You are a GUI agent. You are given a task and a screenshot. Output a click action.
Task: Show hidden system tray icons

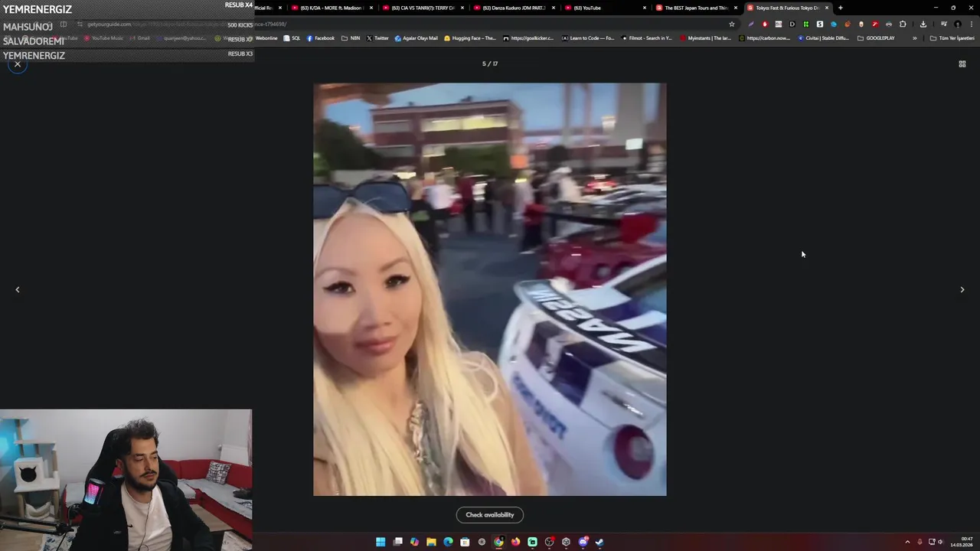[907, 542]
